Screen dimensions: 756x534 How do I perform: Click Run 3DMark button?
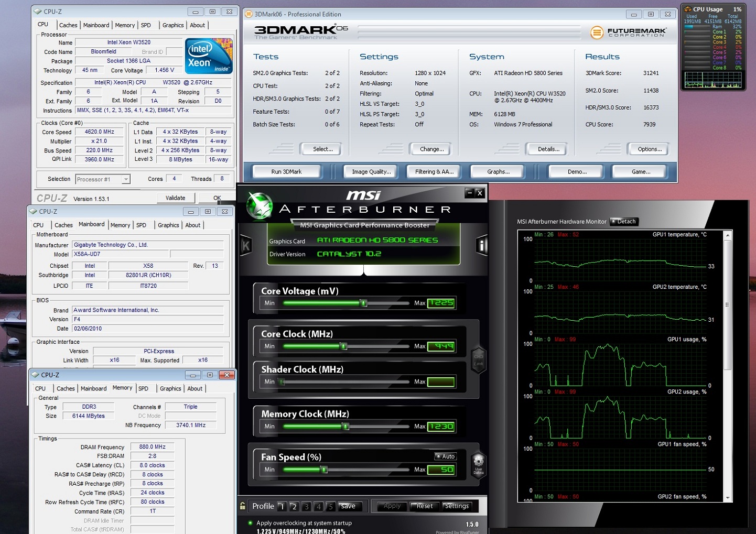(x=287, y=171)
